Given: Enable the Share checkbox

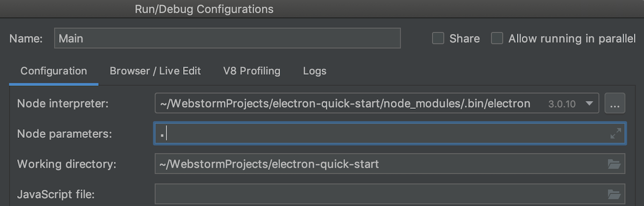Looking at the screenshot, I should point(438,39).
